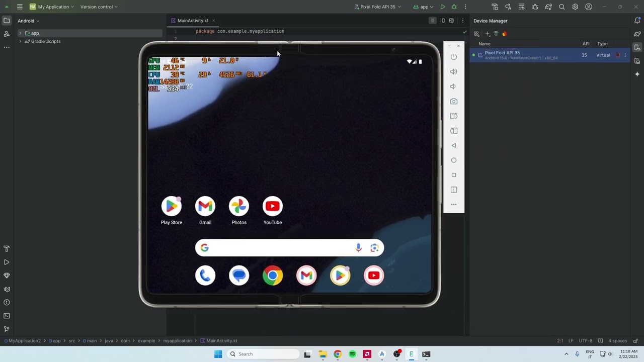644x362 pixels.
Task: Pair device using Wi-Fi icon
Action: coord(496,34)
